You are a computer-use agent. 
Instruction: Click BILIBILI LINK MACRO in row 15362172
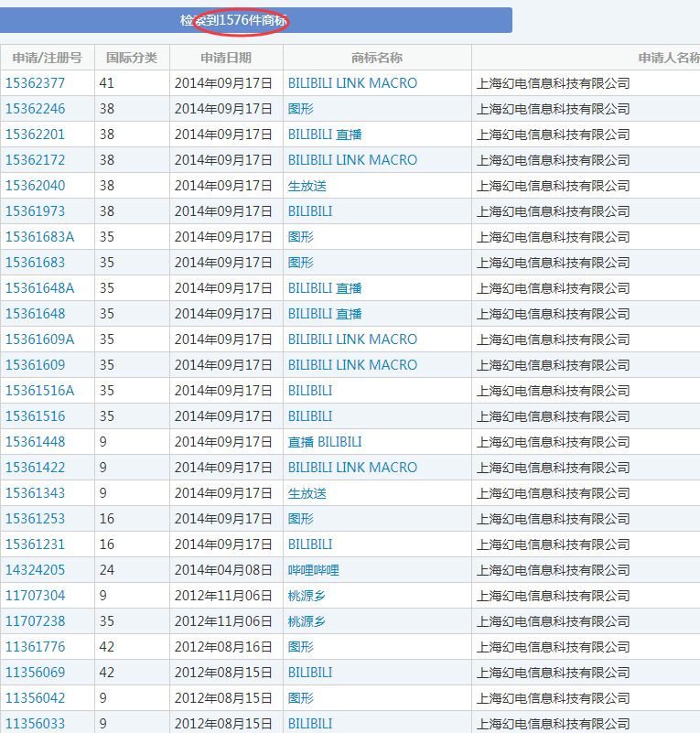[x=352, y=160]
